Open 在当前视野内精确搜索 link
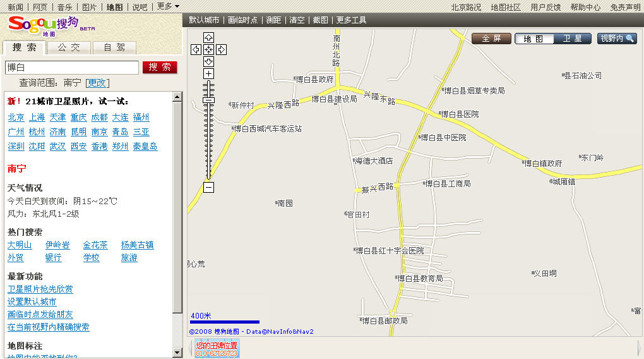This screenshot has width=644, height=359. [x=49, y=327]
